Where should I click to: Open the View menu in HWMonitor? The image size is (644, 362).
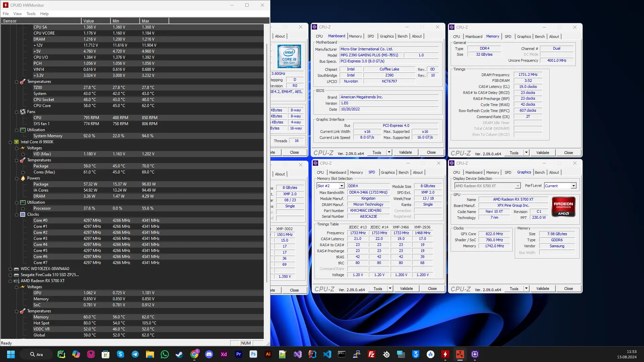[17, 14]
